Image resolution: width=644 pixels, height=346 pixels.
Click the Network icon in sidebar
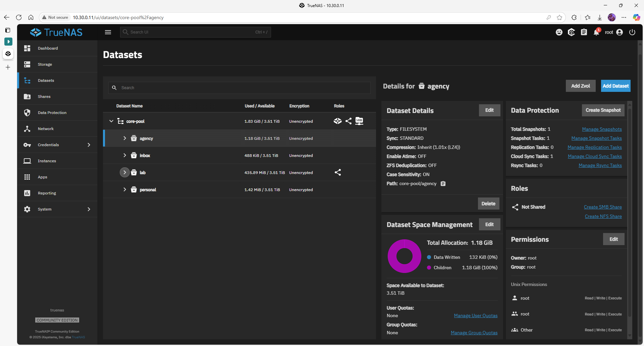point(27,129)
